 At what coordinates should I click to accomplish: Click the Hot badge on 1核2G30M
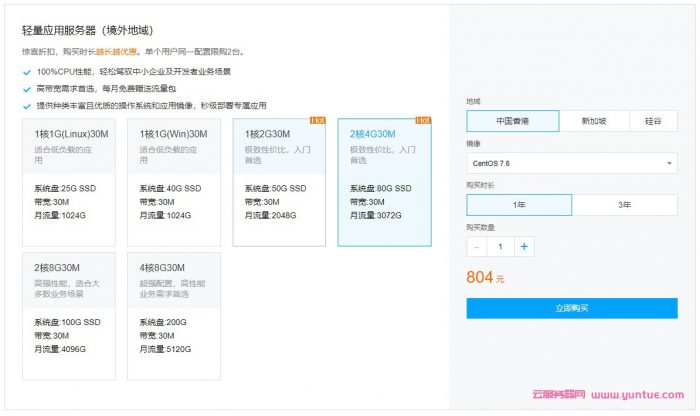pos(318,120)
